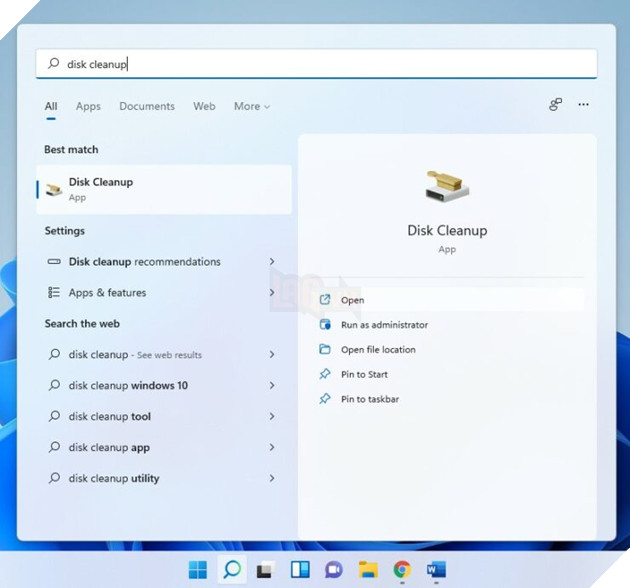This screenshot has width=630, height=588.
Task: Open the Disk Cleanup best match result
Action: click(x=164, y=189)
